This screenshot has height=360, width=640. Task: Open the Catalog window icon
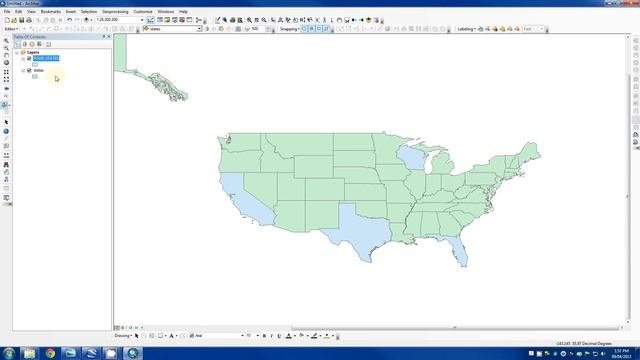pyautogui.click(x=167, y=20)
